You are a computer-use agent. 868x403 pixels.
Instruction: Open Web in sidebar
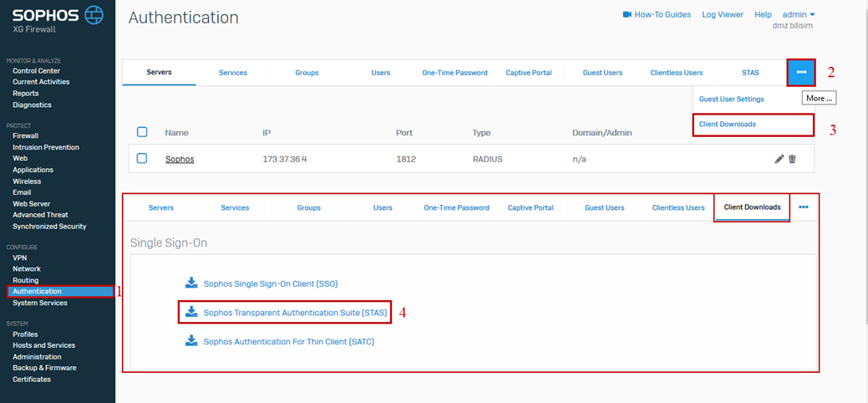pyautogui.click(x=20, y=159)
